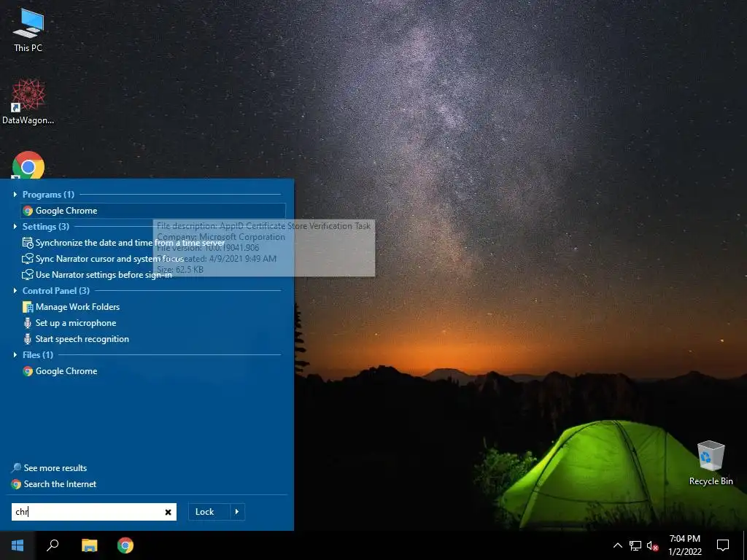The image size is (747, 560).
Task: Click the microphone icon beside Set up a microphone
Action: 28,323
